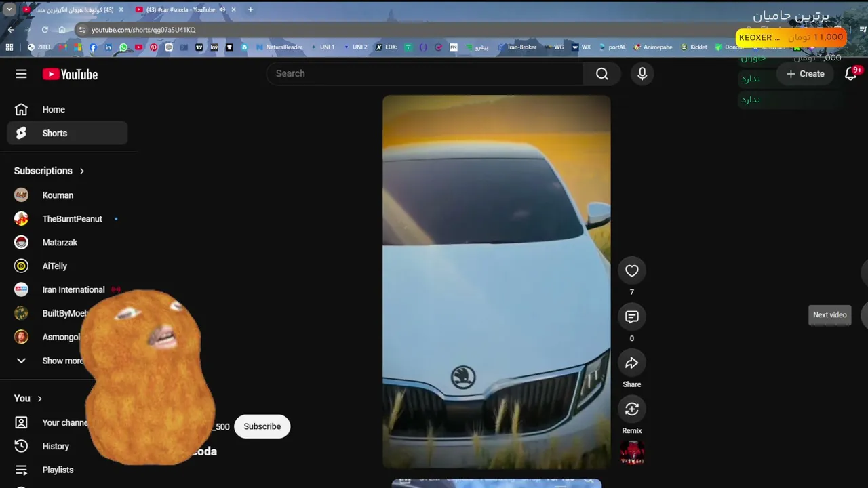Click the Create button
This screenshot has height=488, width=868.
[x=806, y=74]
